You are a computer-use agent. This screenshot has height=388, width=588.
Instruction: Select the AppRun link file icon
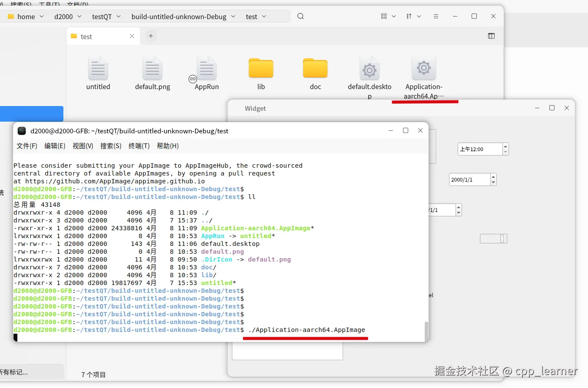(x=207, y=69)
